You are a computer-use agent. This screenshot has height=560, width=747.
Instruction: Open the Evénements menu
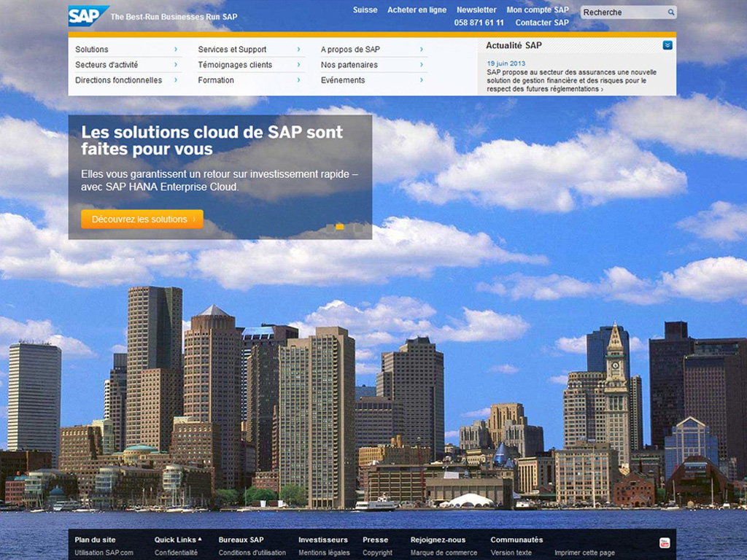point(343,80)
